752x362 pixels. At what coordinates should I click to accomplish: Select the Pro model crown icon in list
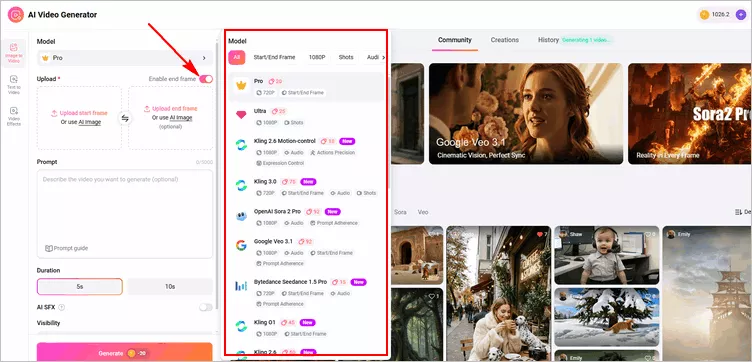point(241,86)
